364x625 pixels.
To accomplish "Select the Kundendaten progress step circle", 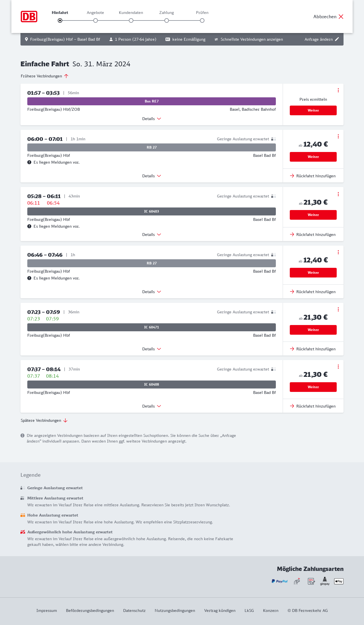I will click(x=131, y=20).
